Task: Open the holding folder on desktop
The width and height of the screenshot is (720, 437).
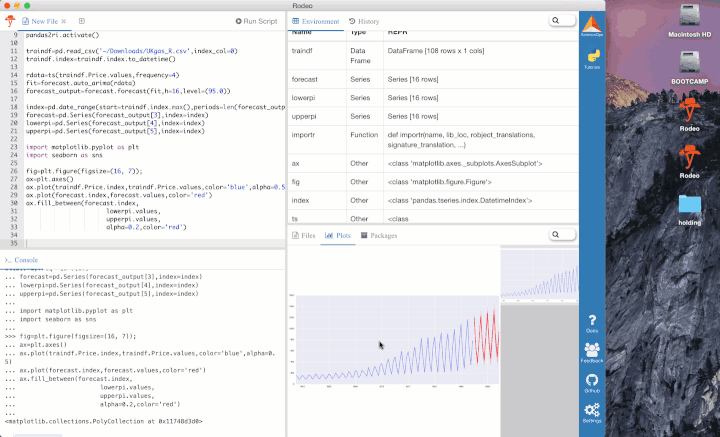Action: tap(689, 209)
